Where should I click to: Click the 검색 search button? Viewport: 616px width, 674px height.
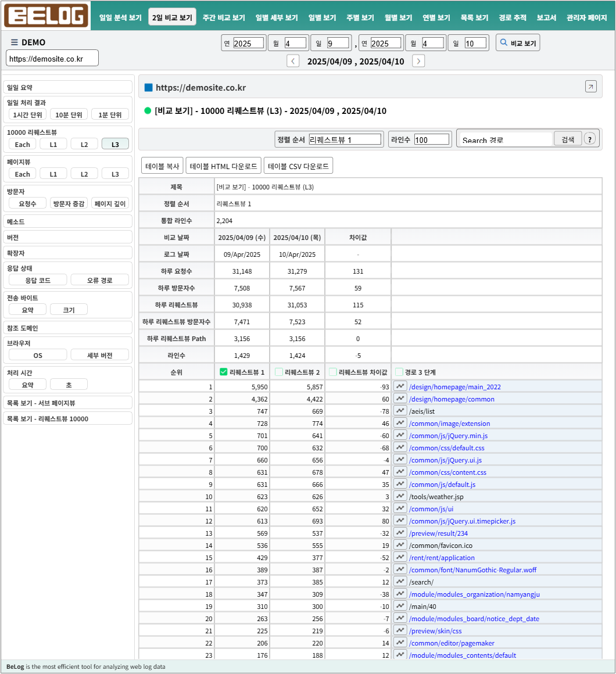pos(567,139)
